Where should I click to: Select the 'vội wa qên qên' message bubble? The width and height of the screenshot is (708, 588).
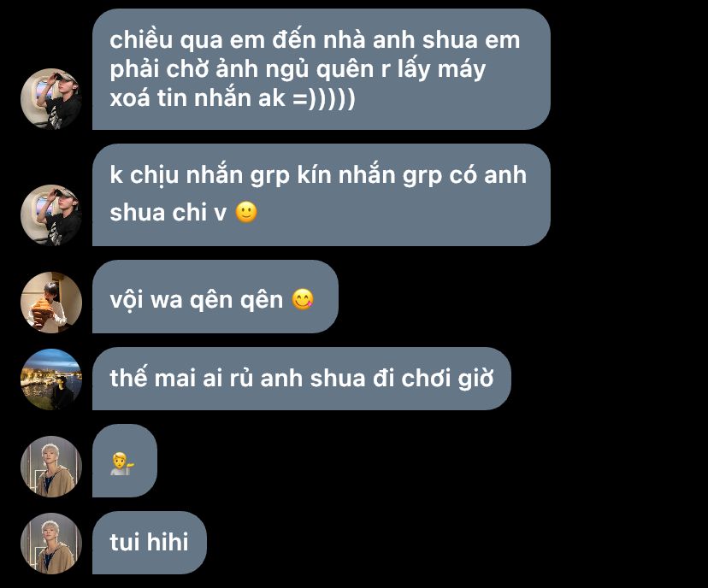[215, 297]
